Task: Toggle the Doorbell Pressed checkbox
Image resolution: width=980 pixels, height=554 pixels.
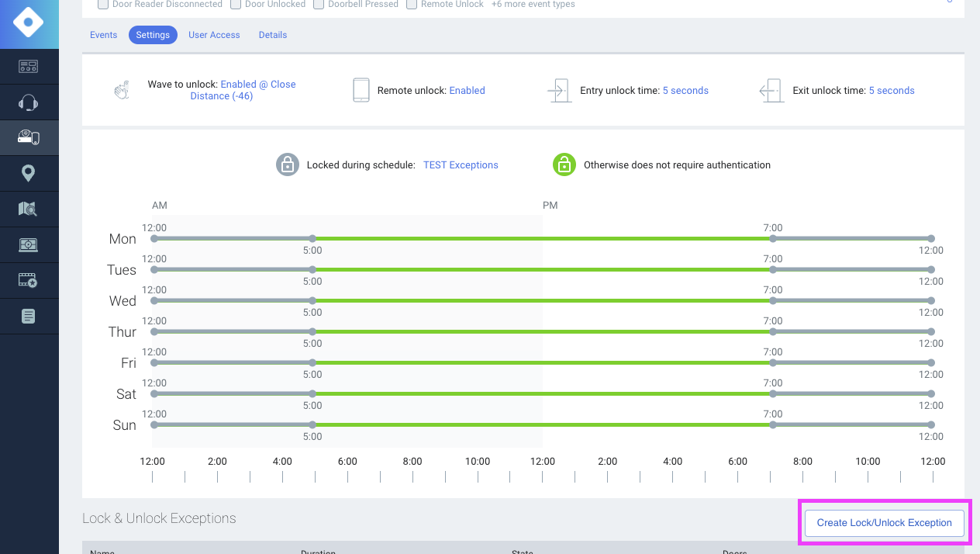Action: [x=319, y=5]
